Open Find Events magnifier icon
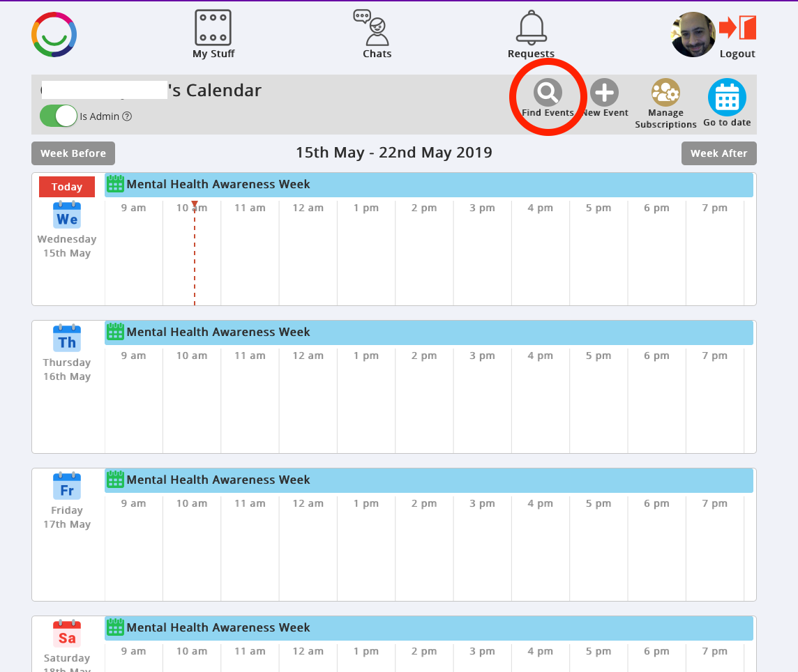This screenshot has width=798, height=672. coord(548,93)
